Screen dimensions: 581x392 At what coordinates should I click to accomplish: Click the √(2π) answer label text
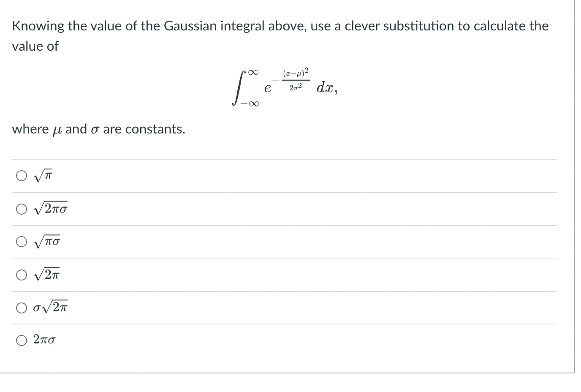[48, 274]
